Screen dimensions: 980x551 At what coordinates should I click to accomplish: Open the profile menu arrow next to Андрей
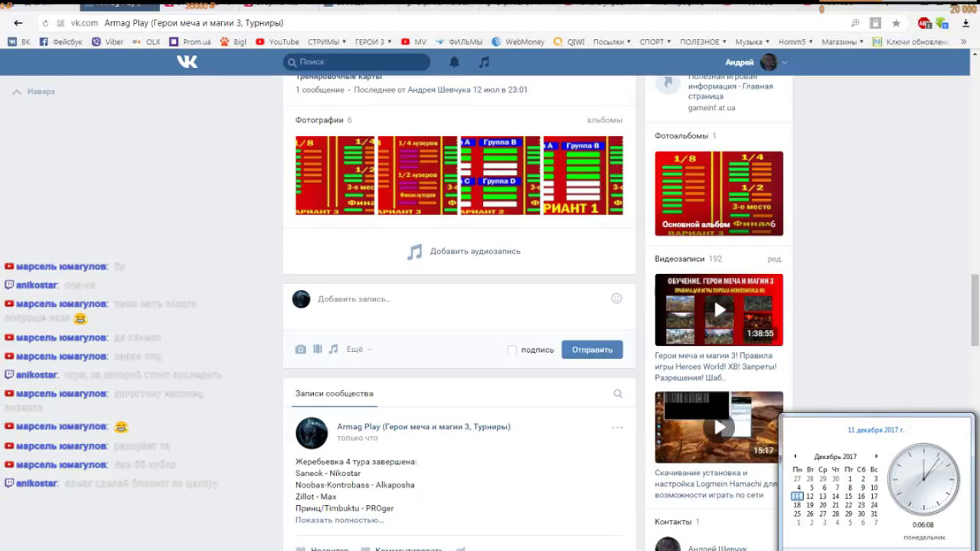click(785, 63)
